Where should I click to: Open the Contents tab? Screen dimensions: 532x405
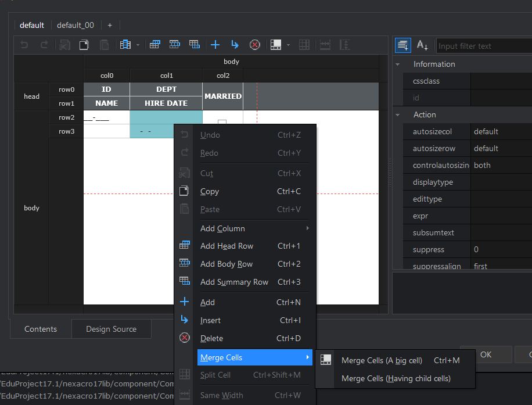[41, 329]
